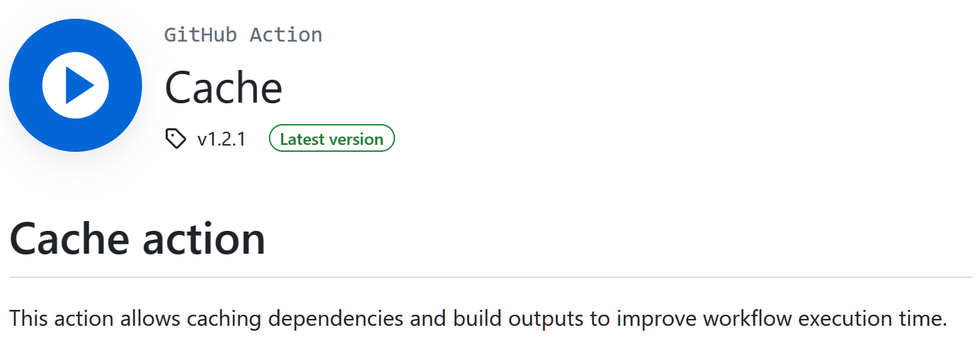Viewport: 980px width, 348px height.
Task: Click the word Action in the top label
Action: 286,35
